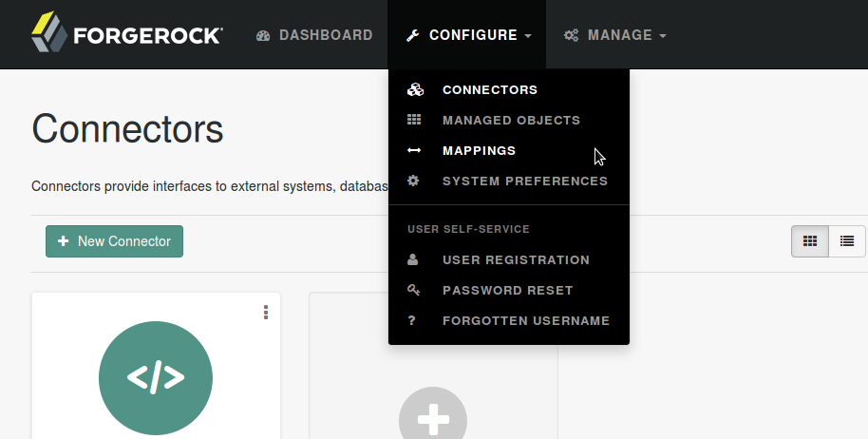868x439 pixels.
Task: Click the Connectors page heading
Action: tap(127, 129)
